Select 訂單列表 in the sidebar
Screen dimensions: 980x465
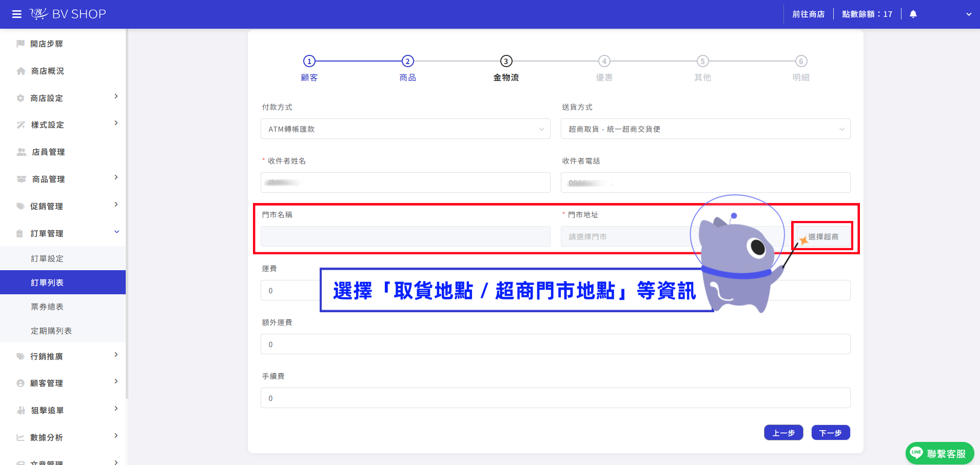pos(63,282)
